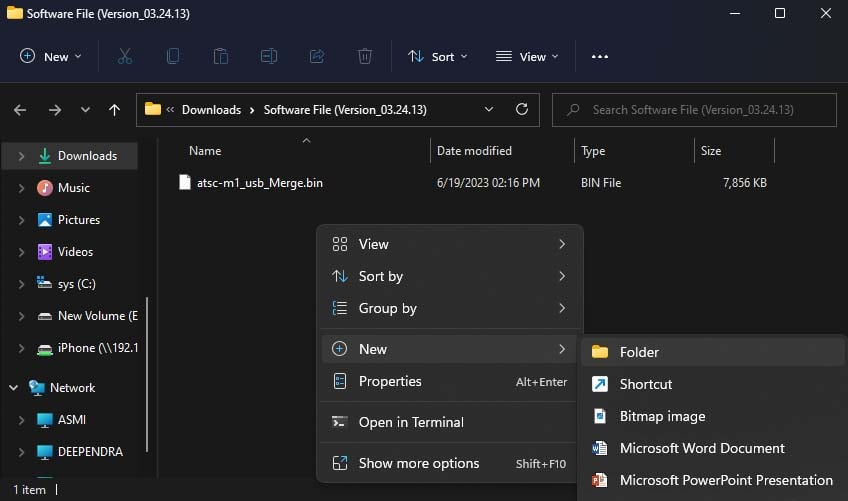Click the Delete trash icon
Viewport: 848px width, 501px height.
pyautogui.click(x=365, y=57)
